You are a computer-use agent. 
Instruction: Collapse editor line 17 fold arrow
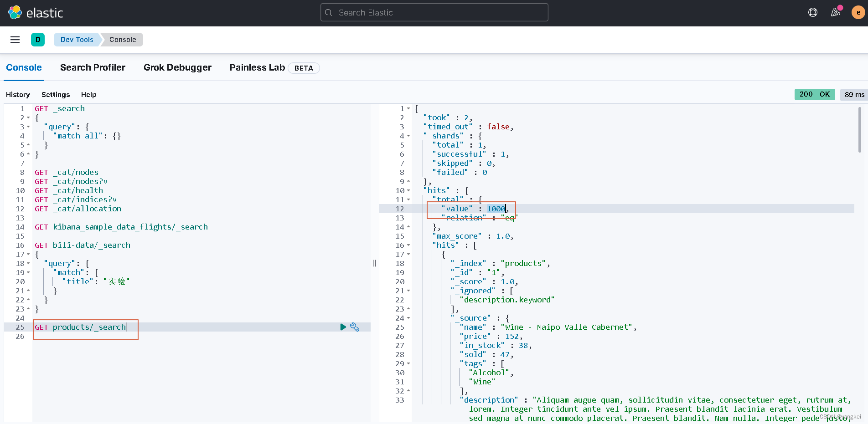click(28, 254)
